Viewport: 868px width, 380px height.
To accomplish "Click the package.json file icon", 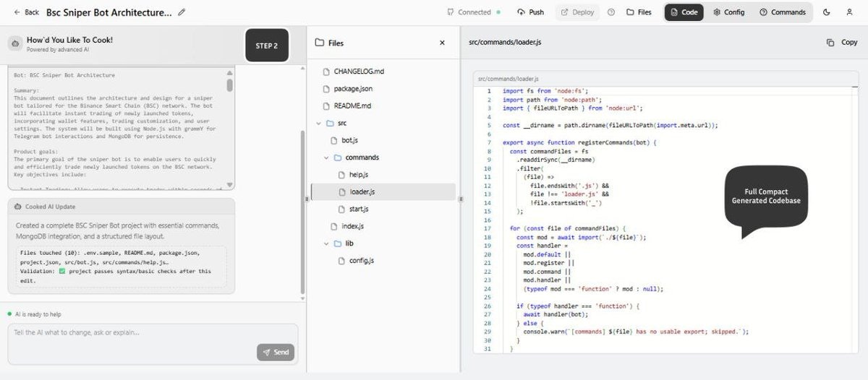I will tap(326, 88).
